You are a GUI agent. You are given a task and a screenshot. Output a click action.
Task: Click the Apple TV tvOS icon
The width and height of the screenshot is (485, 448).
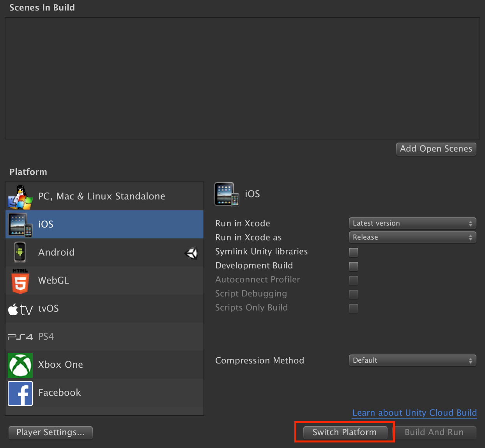click(x=20, y=309)
